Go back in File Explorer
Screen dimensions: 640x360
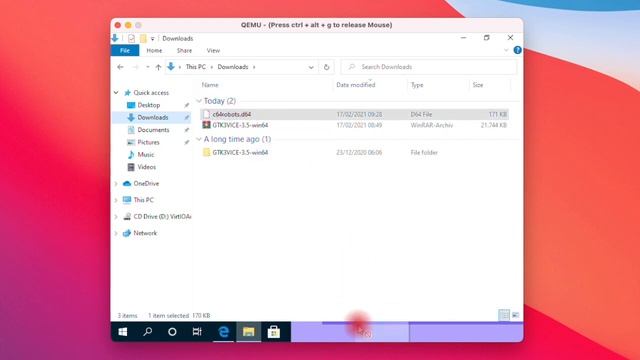click(x=120, y=67)
